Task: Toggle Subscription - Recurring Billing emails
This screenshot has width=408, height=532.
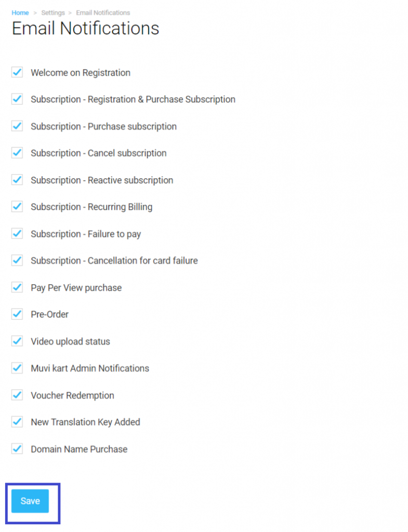Action: [x=17, y=206]
